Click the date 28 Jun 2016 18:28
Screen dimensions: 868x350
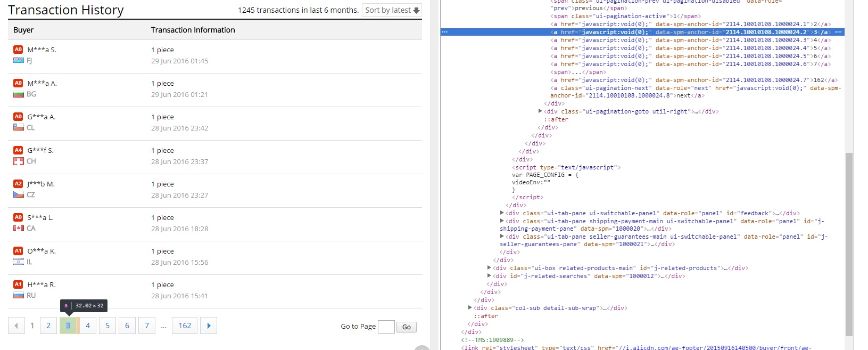(180, 229)
